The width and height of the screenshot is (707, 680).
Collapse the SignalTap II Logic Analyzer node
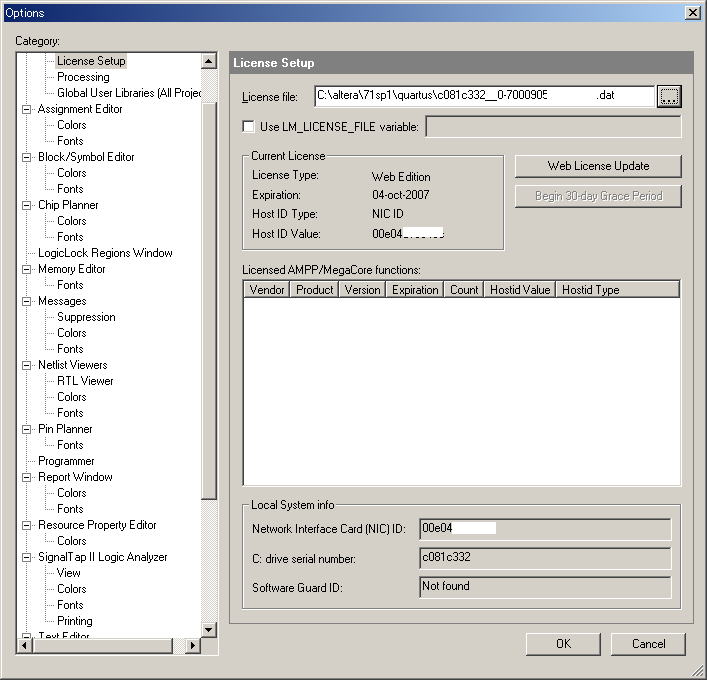pyautogui.click(x=27, y=557)
